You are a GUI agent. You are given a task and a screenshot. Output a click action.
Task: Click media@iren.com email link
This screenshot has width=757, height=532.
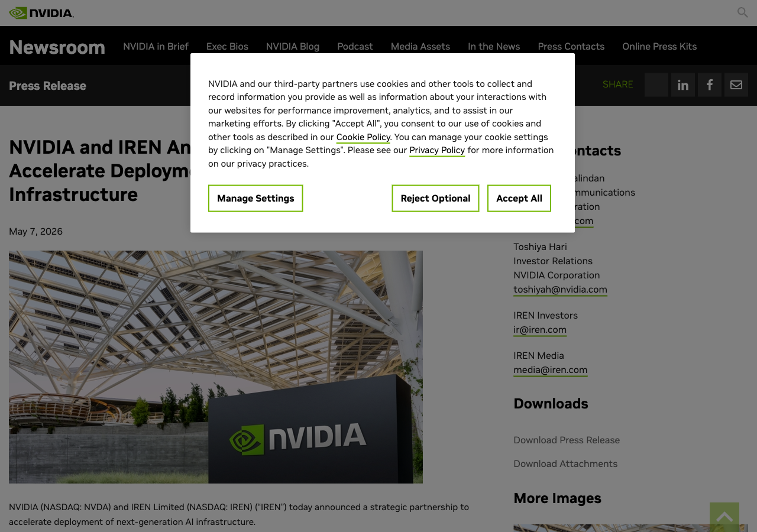click(x=550, y=370)
